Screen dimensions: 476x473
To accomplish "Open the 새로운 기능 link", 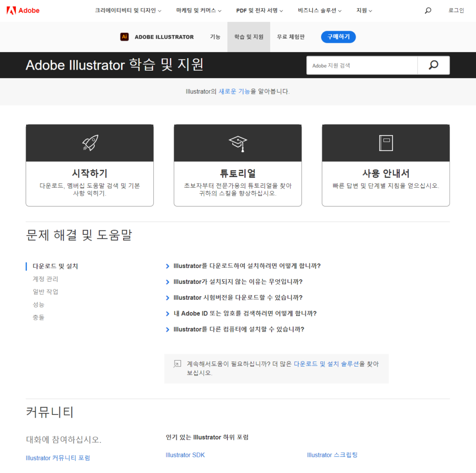I will coord(234,92).
